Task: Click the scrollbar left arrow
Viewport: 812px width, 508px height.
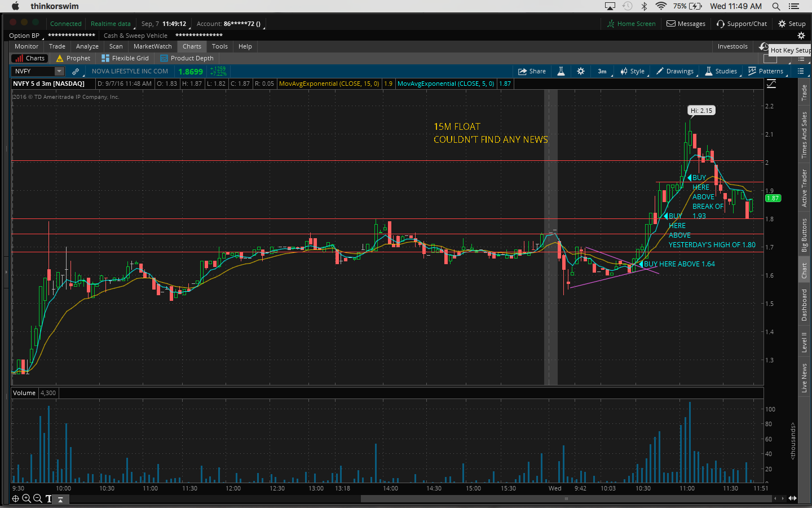Action: [775, 498]
